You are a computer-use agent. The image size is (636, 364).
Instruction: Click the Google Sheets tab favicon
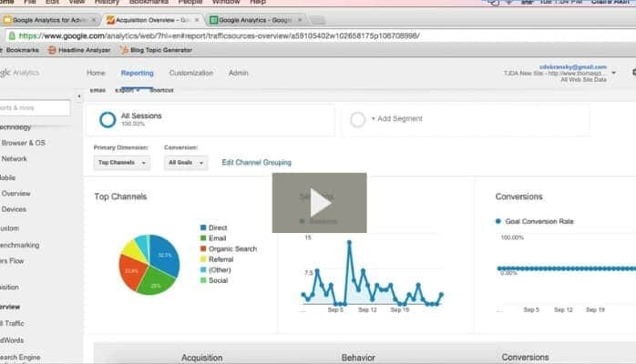click(213, 20)
